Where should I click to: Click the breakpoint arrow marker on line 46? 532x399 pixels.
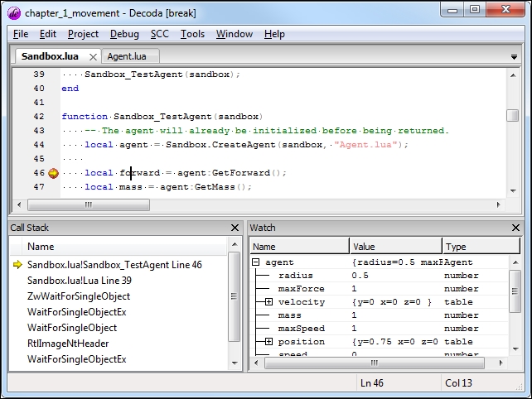coord(53,173)
